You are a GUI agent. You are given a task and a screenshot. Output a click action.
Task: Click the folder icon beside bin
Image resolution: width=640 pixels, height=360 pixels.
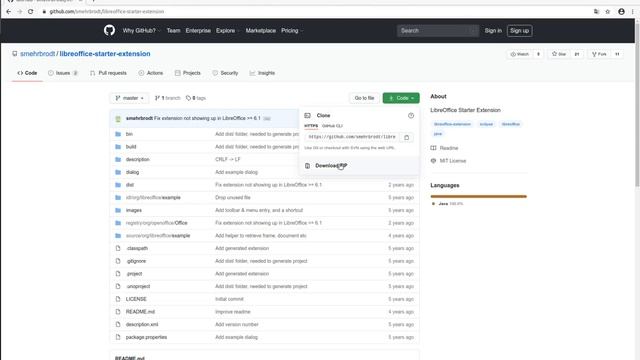pyautogui.click(x=118, y=134)
